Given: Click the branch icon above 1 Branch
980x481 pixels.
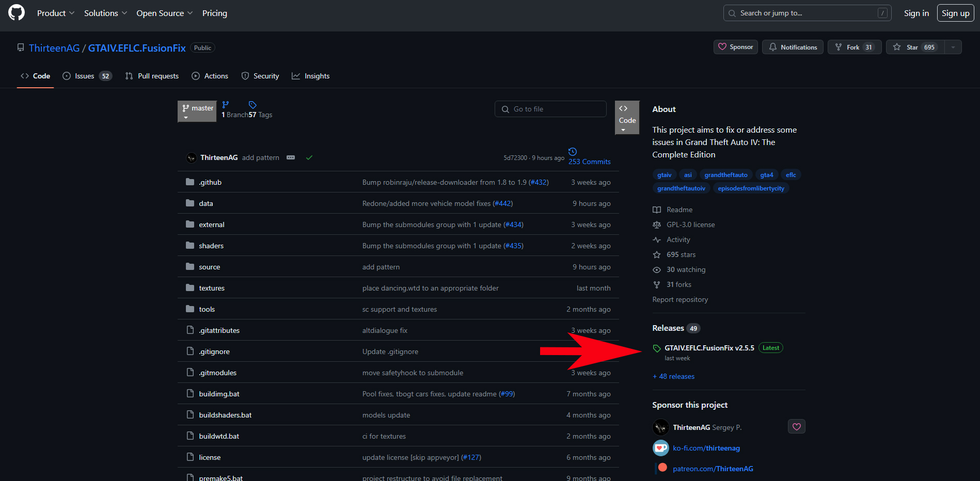Looking at the screenshot, I should (x=226, y=105).
